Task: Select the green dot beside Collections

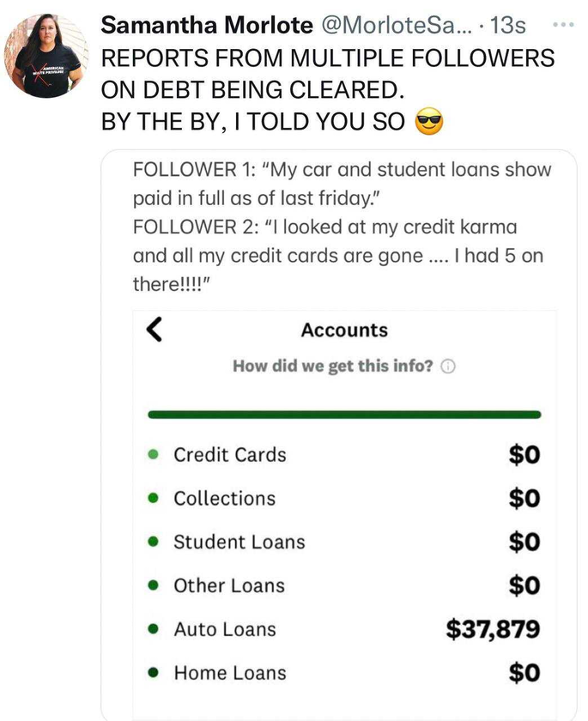Action: pyautogui.click(x=154, y=499)
